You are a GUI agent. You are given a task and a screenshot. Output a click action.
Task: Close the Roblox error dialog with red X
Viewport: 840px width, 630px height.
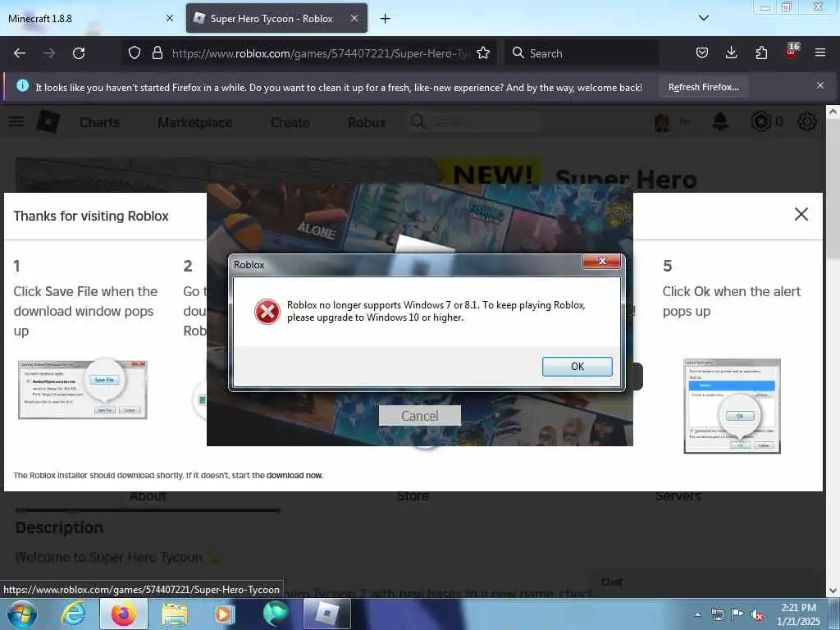[601, 261]
